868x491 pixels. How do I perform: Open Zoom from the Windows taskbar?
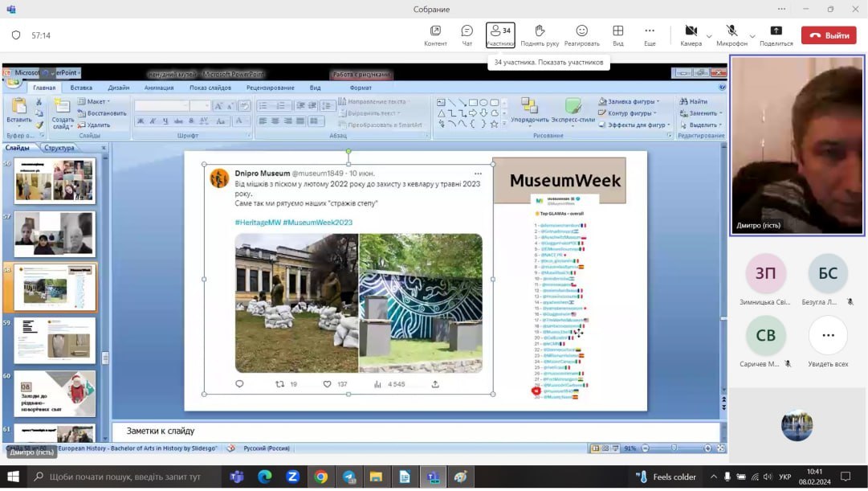(293, 477)
